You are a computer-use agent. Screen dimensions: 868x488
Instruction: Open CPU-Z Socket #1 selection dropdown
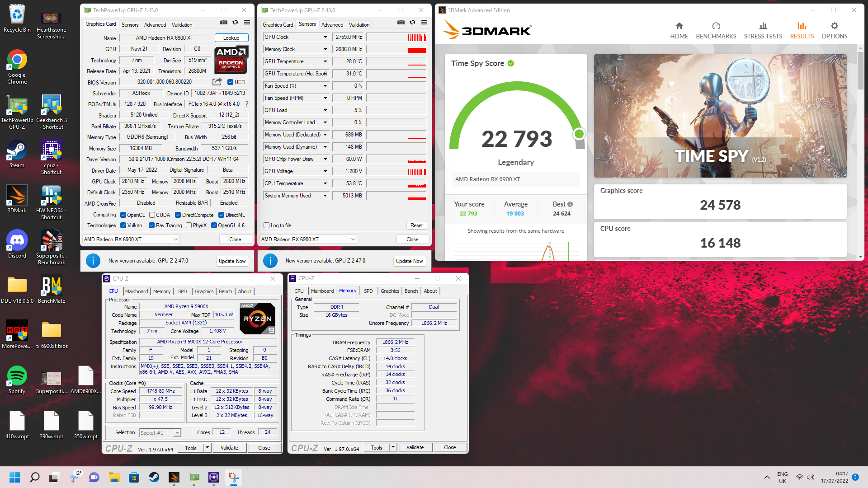pos(160,432)
